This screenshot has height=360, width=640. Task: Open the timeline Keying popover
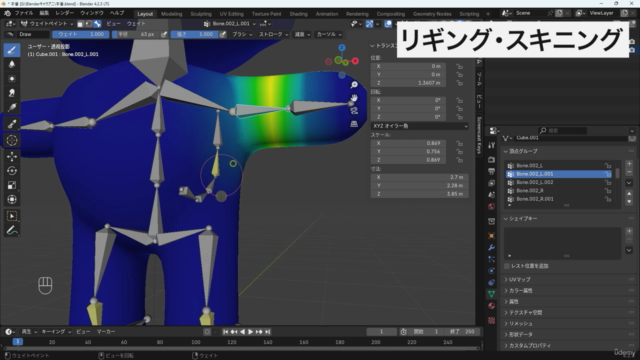point(56,332)
